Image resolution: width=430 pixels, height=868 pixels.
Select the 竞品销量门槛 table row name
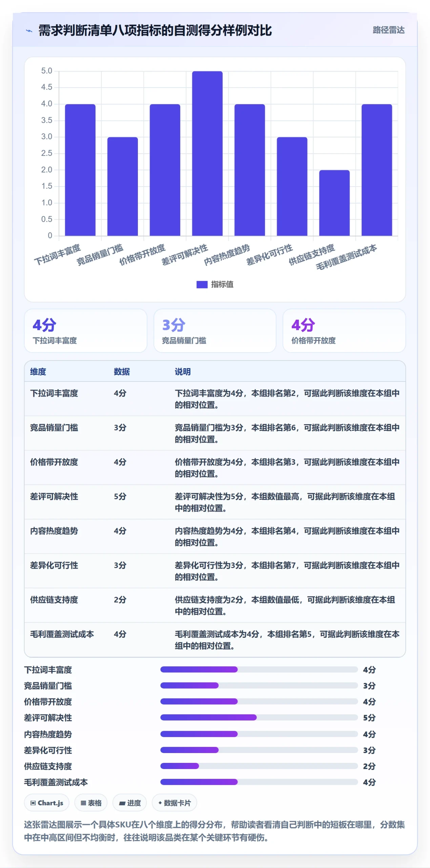click(x=54, y=428)
